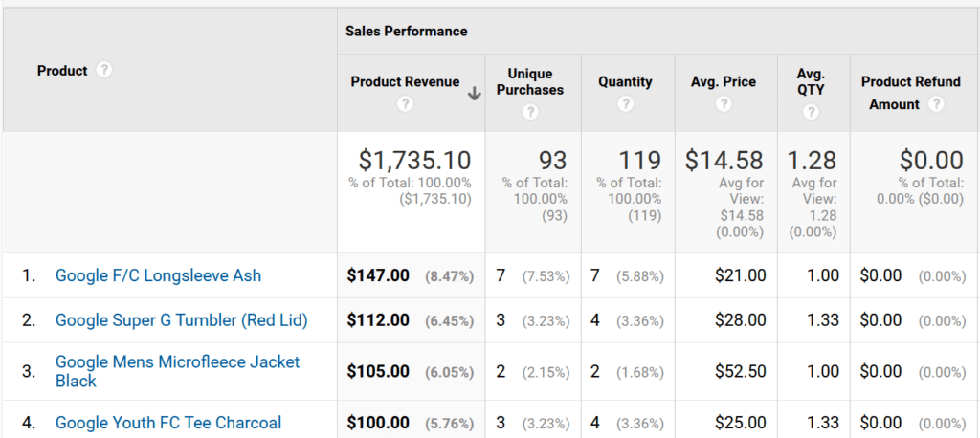Select total revenue $1,735.10 value

click(414, 161)
